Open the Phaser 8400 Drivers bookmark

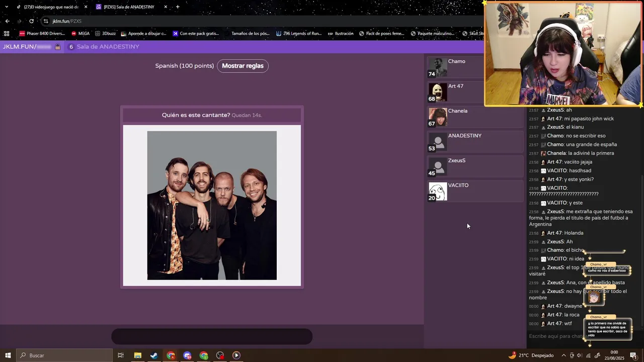(42, 34)
